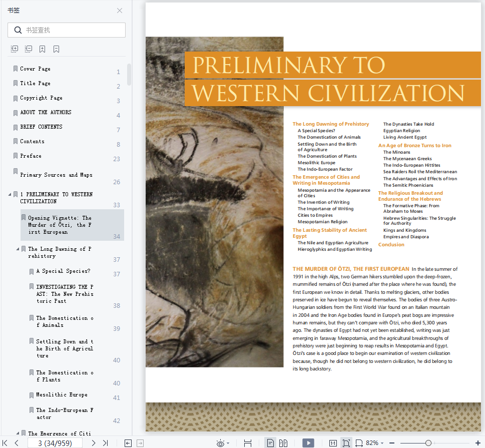This screenshot has height=448, width=485.
Task: Click the bookmark icon beside Preface
Action: 16,156
